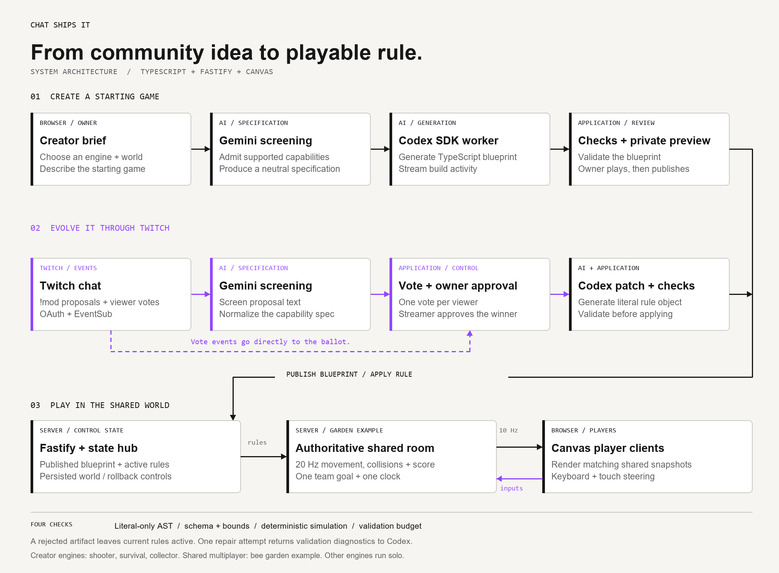Viewport: 779px width, 573px height.
Task: Click the '03 PLAY IN THE SHARED WORLD' heading
Action: pos(100,406)
